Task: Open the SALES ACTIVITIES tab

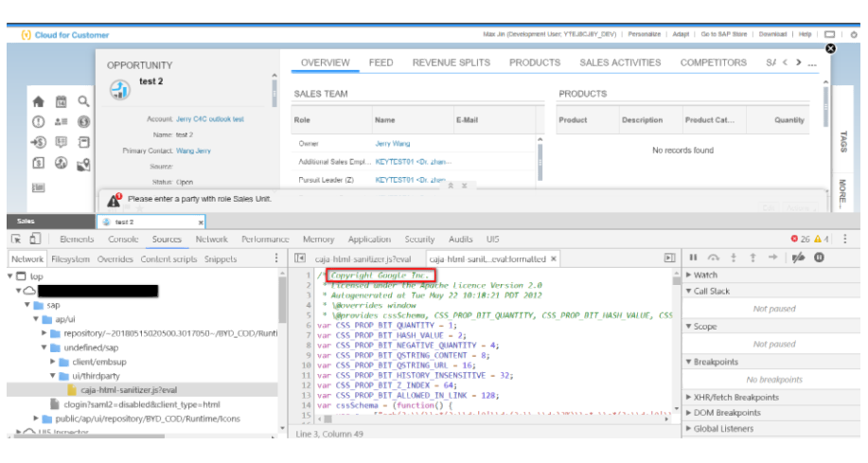Action: click(620, 62)
